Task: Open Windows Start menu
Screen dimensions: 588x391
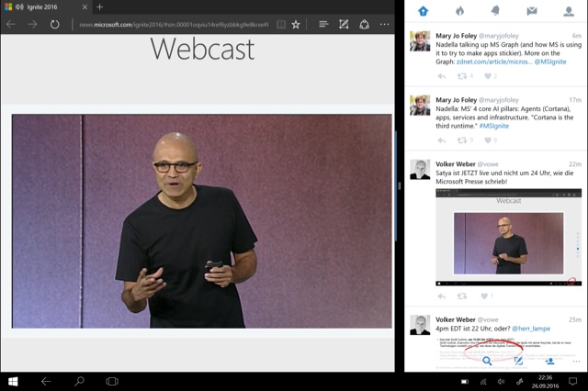Action: point(14,380)
